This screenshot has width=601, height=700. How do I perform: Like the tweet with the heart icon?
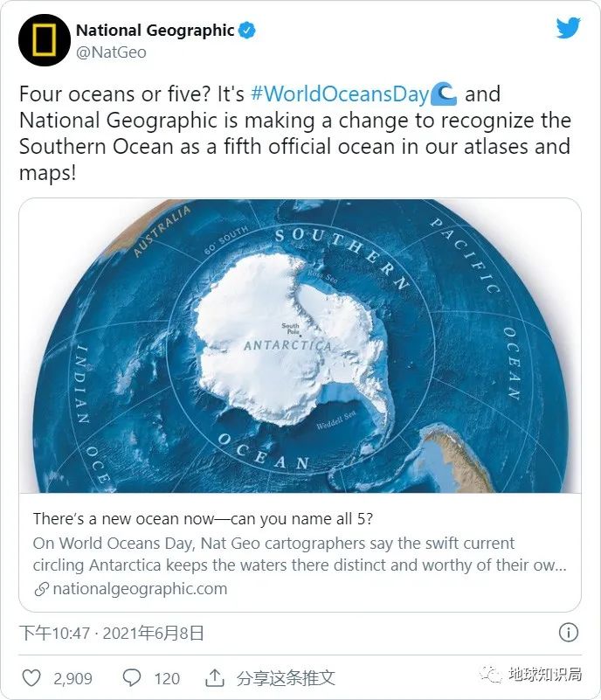[x=31, y=678]
